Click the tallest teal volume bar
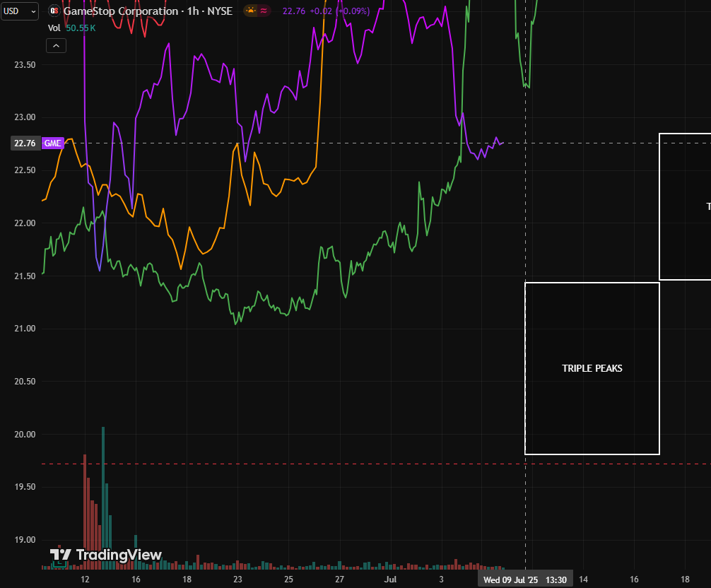Viewport: 711px width, 588px height. (103, 498)
